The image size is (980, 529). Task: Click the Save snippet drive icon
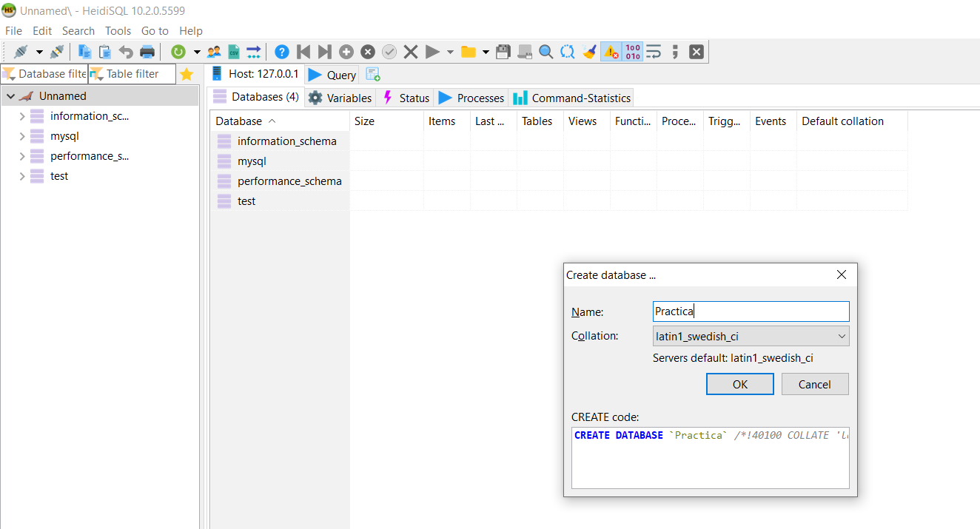tap(525, 52)
